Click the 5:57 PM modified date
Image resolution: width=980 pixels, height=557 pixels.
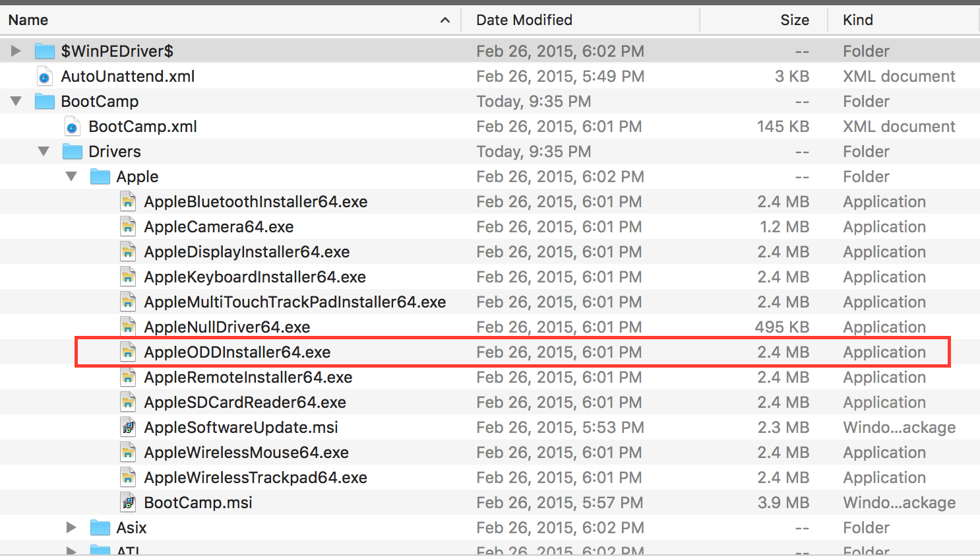point(560,502)
